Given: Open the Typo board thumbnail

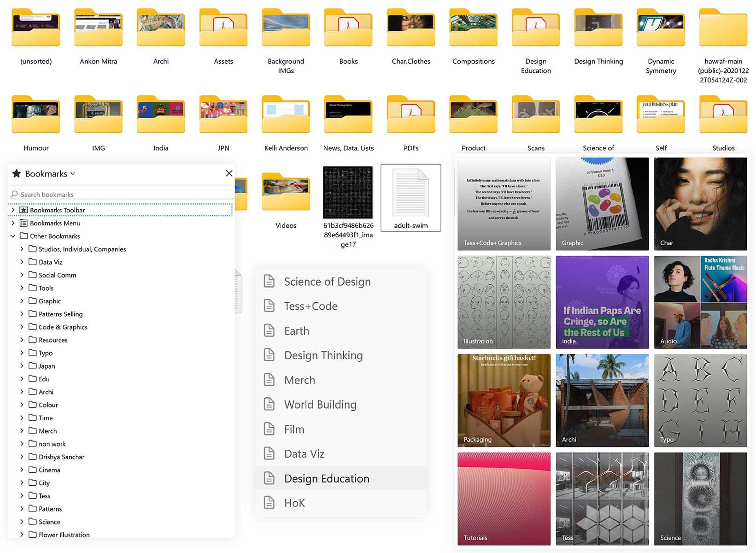Looking at the screenshot, I should pyautogui.click(x=700, y=400).
